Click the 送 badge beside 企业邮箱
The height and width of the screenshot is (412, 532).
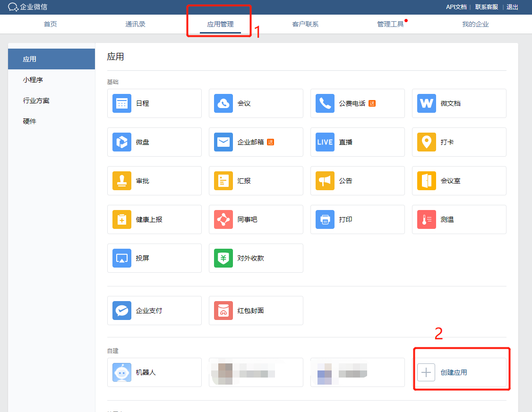point(270,142)
